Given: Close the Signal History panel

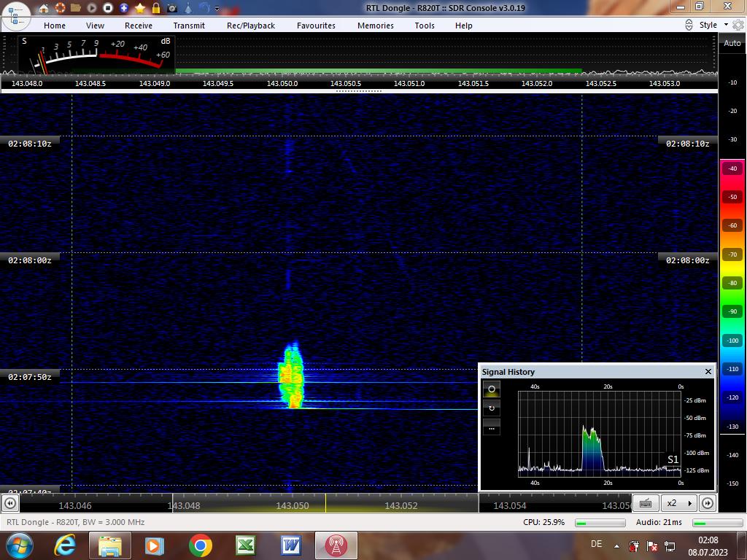Looking at the screenshot, I should click(708, 371).
